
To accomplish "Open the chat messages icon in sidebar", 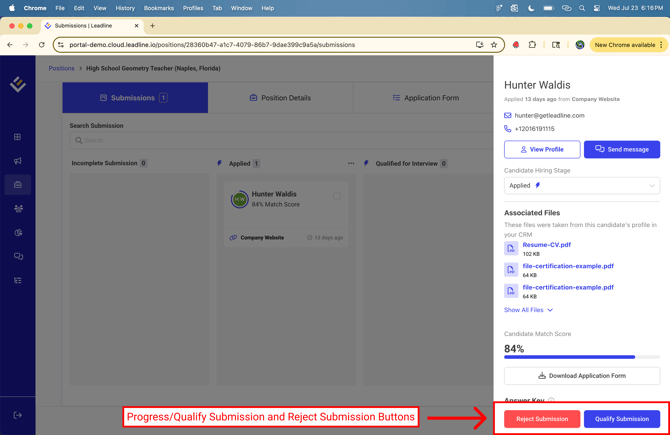I will click(x=18, y=257).
